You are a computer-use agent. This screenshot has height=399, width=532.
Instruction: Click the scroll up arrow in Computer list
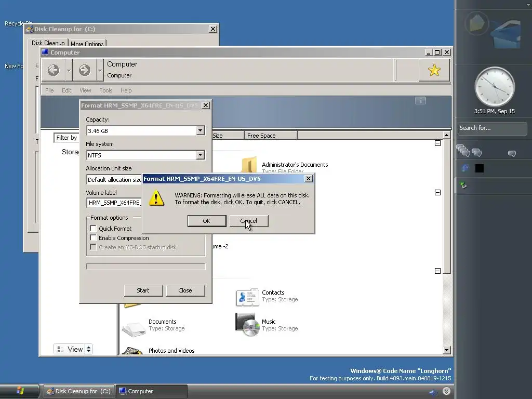tap(446, 136)
